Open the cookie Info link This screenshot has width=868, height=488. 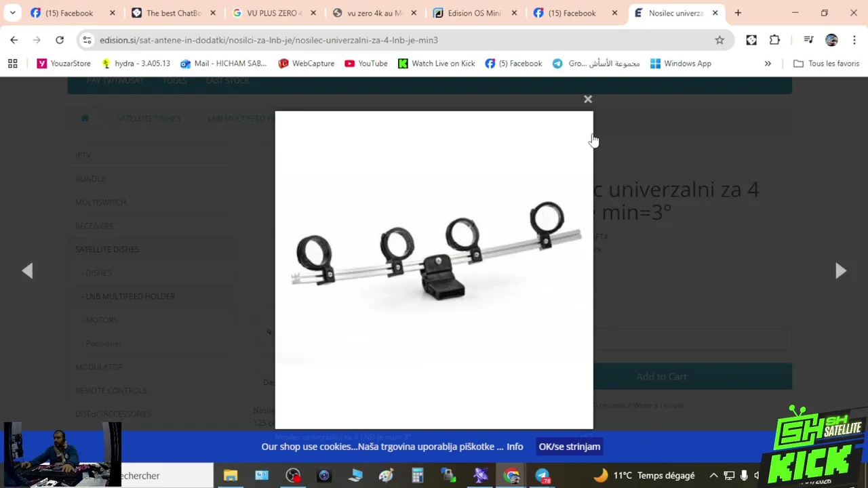click(515, 447)
